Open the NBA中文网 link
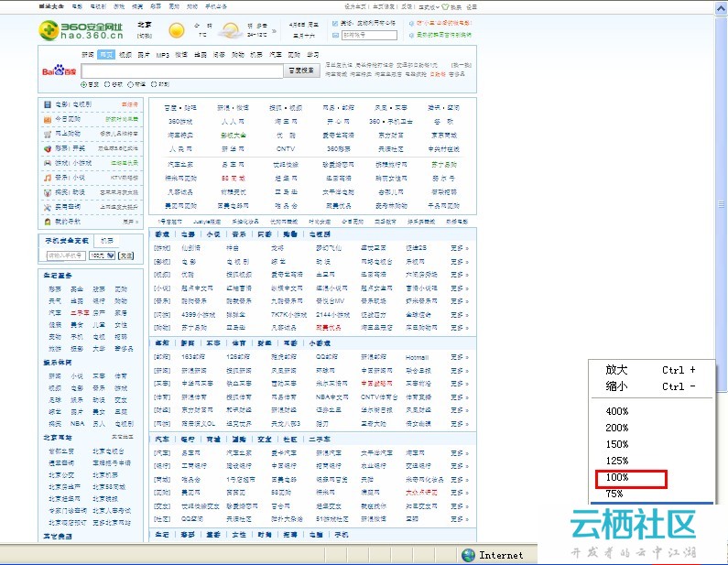728x565 pixels. 332,397
